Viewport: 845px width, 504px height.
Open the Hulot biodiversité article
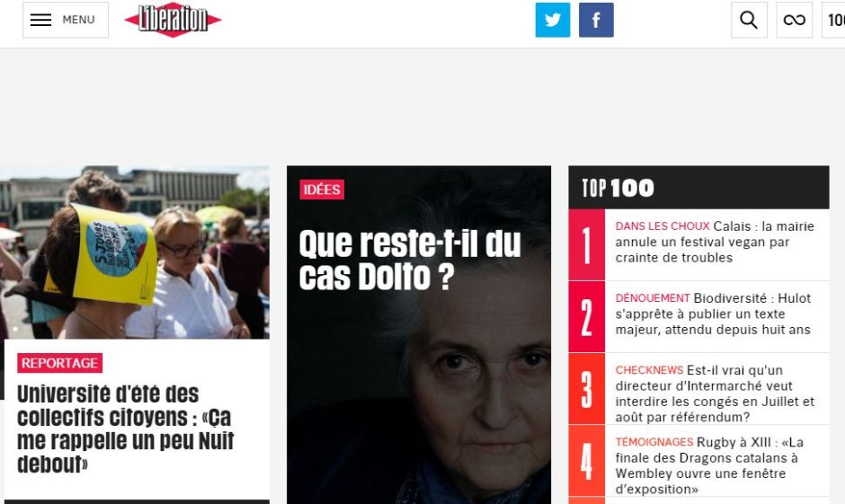point(713,314)
